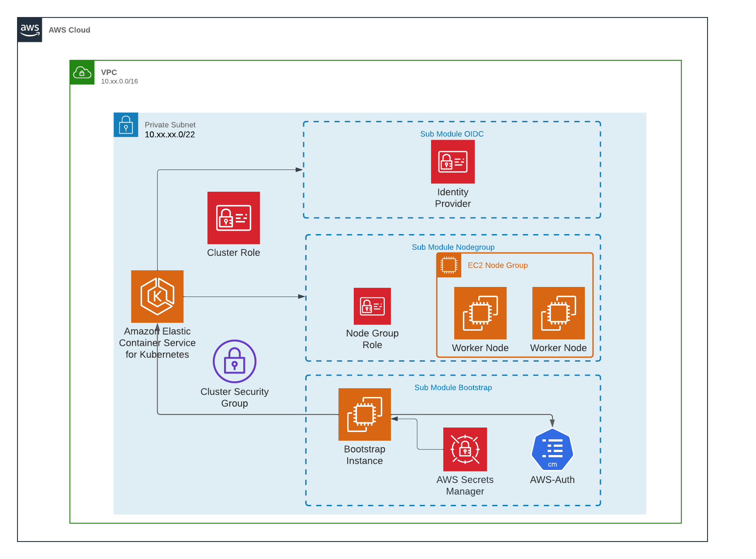
Task: Click the right Worker Node label
Action: (559, 348)
